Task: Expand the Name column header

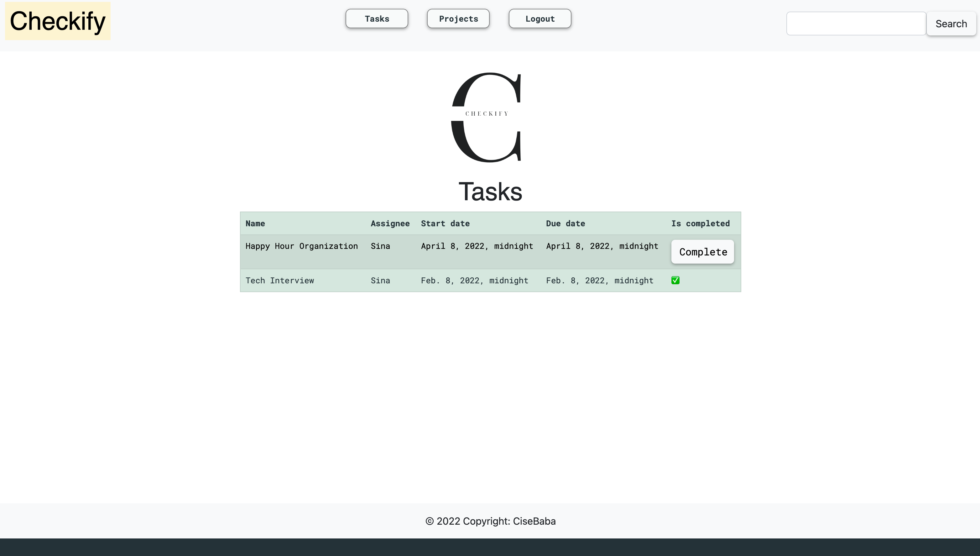Action: pos(256,223)
